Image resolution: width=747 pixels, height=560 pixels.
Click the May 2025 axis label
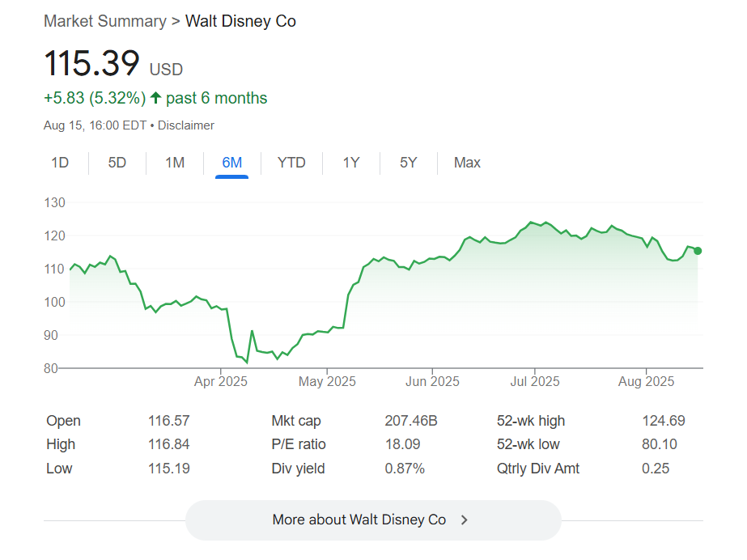tap(327, 381)
